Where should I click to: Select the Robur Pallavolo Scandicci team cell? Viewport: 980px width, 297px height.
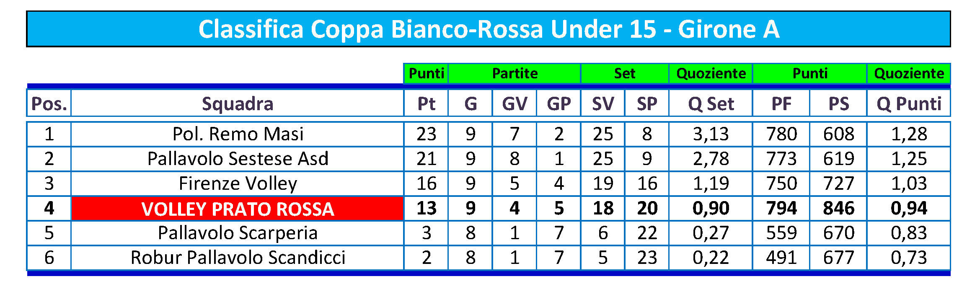pyautogui.click(x=238, y=258)
